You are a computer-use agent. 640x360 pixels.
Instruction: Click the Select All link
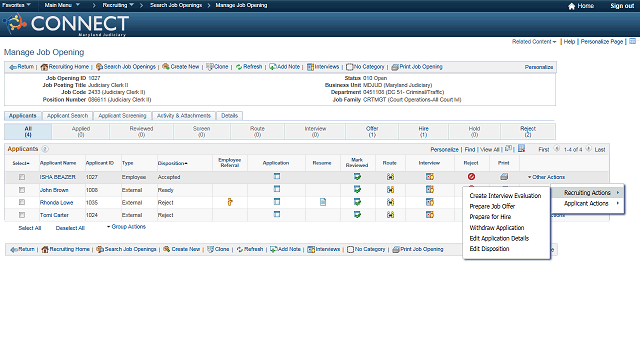(30, 228)
